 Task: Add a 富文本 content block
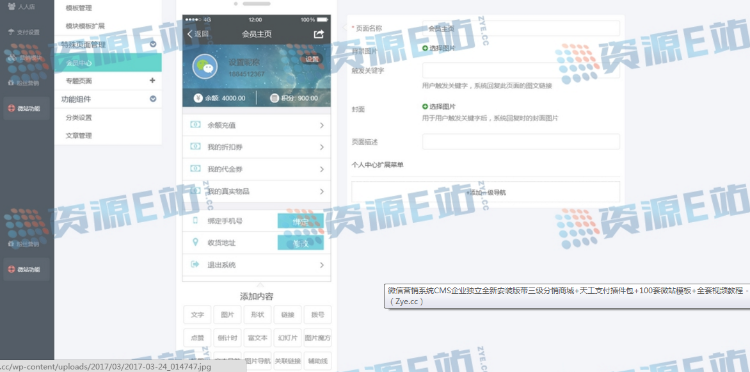[x=258, y=338]
